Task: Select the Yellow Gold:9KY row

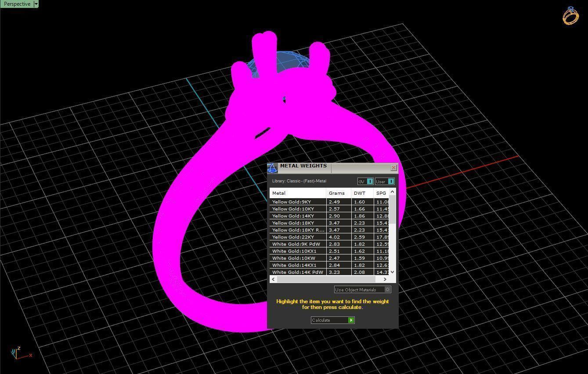Action: [329, 202]
